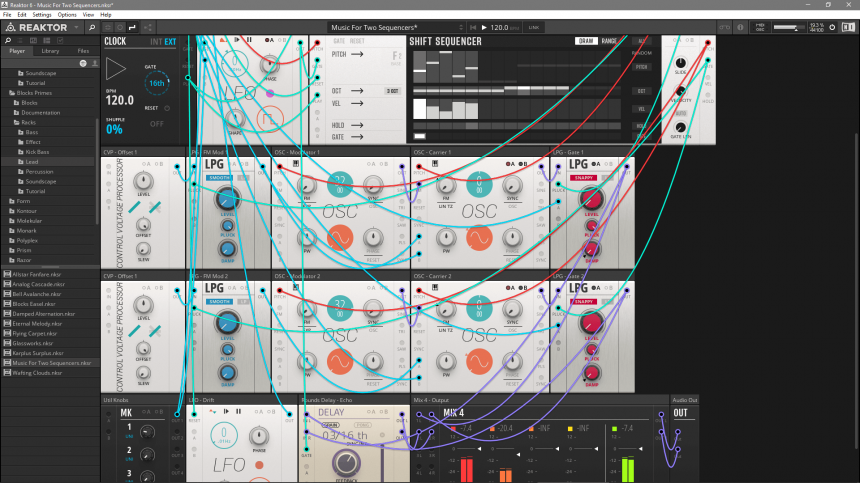Screen dimensions: 860x483
Task: Click the LFO Drift play button
Action: [226, 411]
